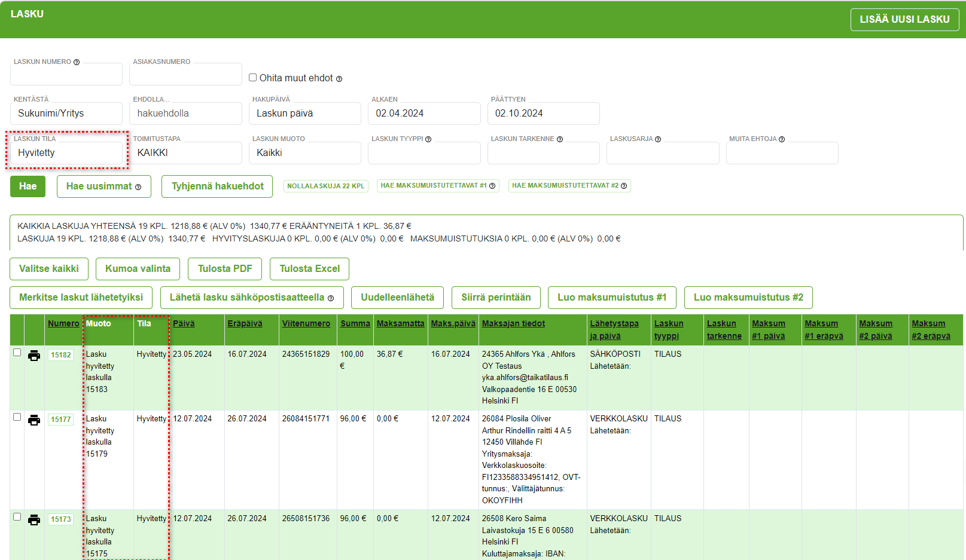Open the Kentästä dropdown showing Sukunimi/Yritys
Image resolution: width=966 pixels, height=560 pixels.
point(66,114)
